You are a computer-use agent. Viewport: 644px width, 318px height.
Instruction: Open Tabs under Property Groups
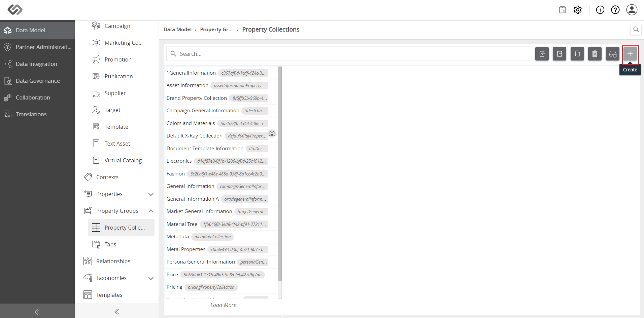point(121,244)
